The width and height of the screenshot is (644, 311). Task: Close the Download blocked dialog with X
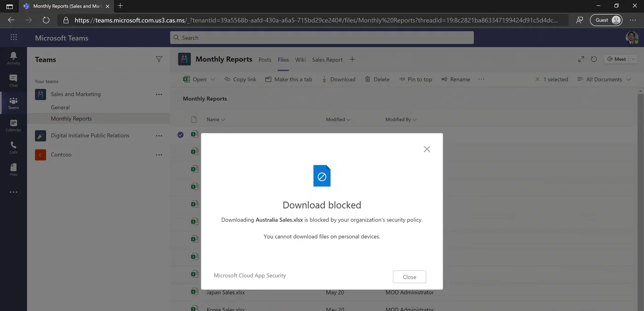click(427, 149)
